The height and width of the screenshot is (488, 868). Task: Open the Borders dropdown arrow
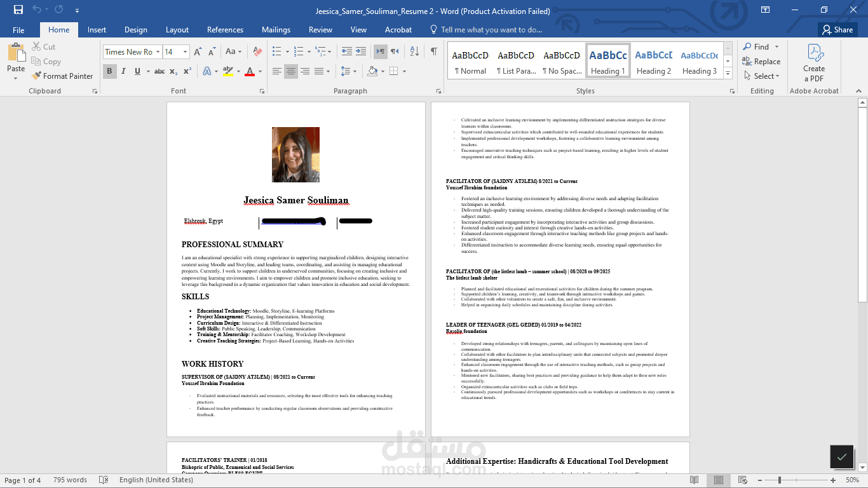point(404,71)
